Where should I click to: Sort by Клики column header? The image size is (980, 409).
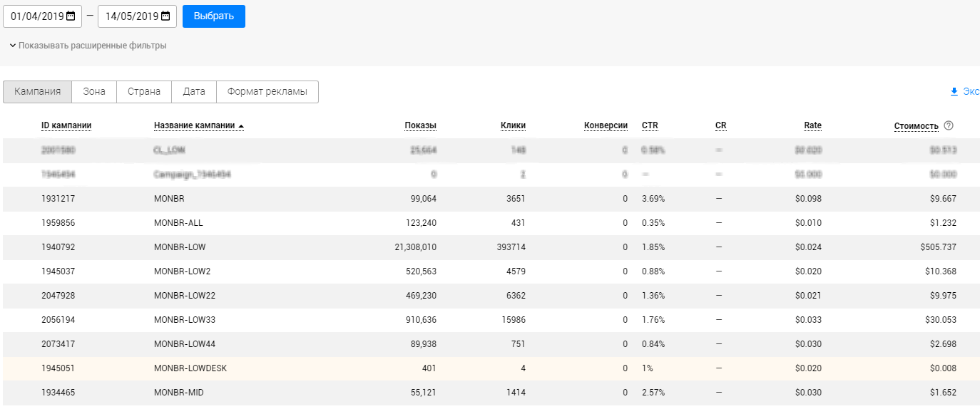(x=513, y=125)
